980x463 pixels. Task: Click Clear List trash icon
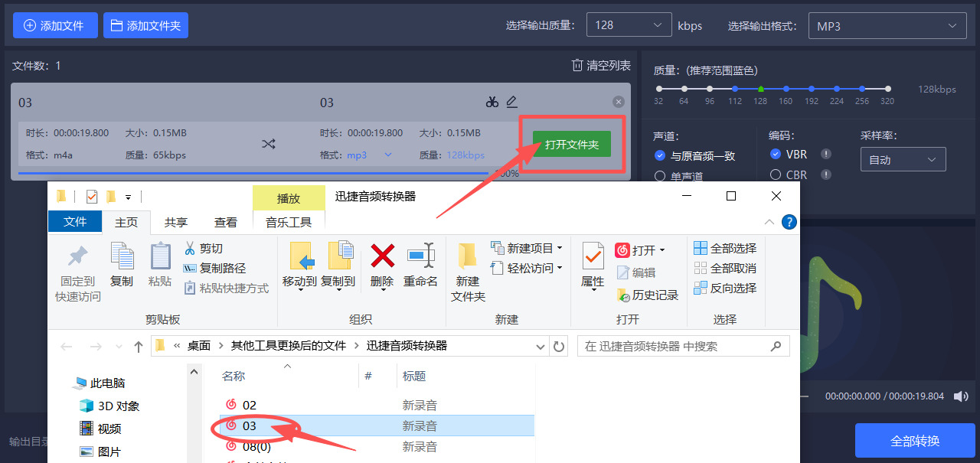pyautogui.click(x=577, y=65)
